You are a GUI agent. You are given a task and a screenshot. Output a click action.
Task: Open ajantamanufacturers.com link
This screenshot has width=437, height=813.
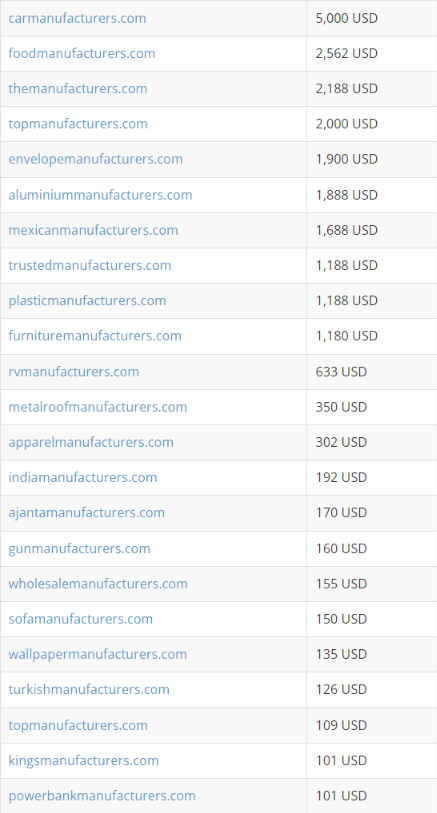tap(87, 513)
